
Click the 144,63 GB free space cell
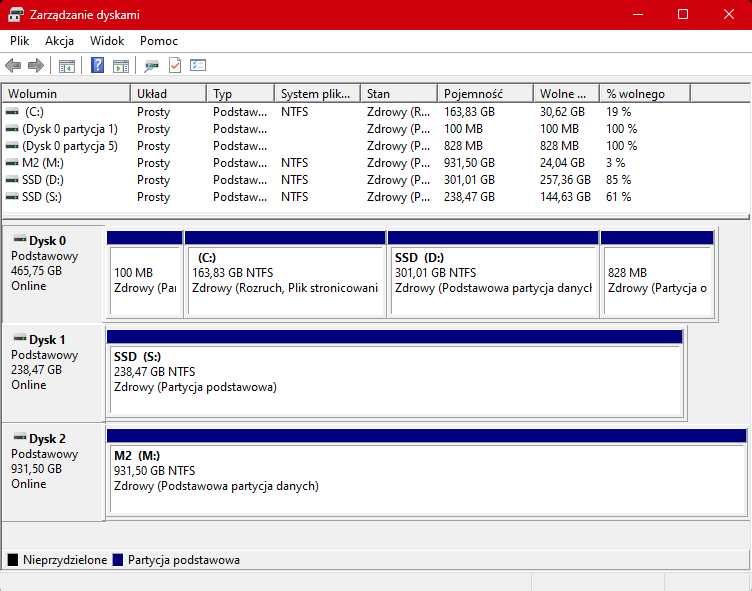(x=565, y=197)
